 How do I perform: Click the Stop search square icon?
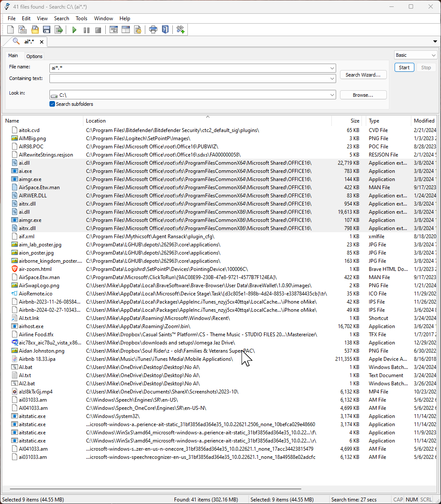click(x=98, y=30)
